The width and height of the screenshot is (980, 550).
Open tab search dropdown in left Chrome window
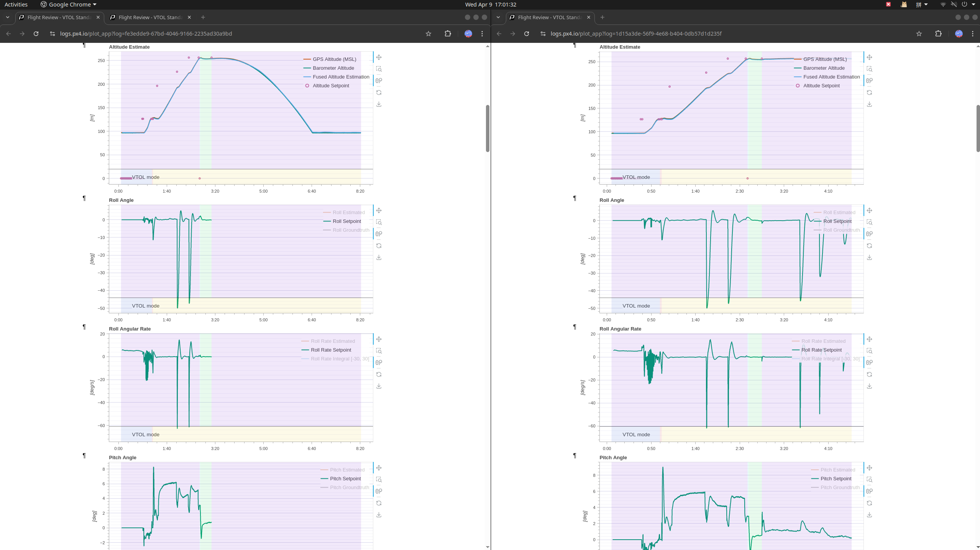[x=8, y=17]
